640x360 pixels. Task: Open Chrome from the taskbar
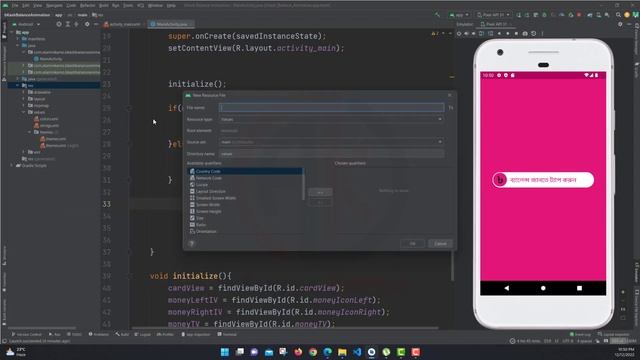click(x=313, y=352)
